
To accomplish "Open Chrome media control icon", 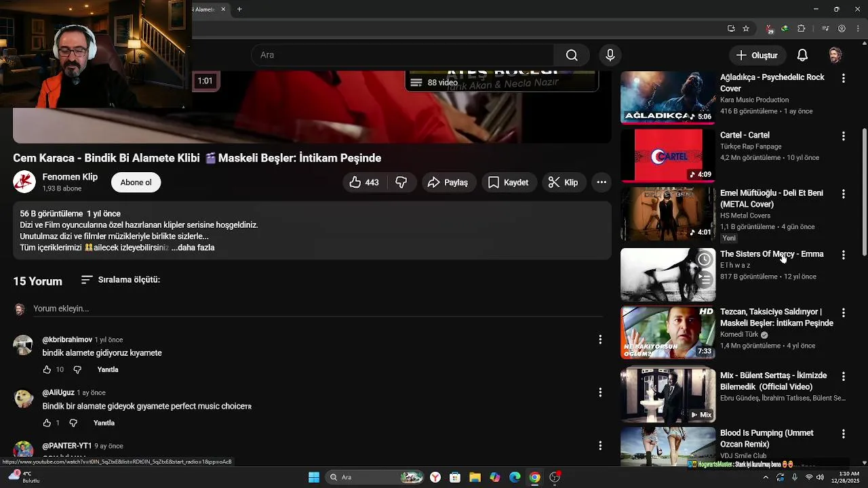I will [x=825, y=28].
